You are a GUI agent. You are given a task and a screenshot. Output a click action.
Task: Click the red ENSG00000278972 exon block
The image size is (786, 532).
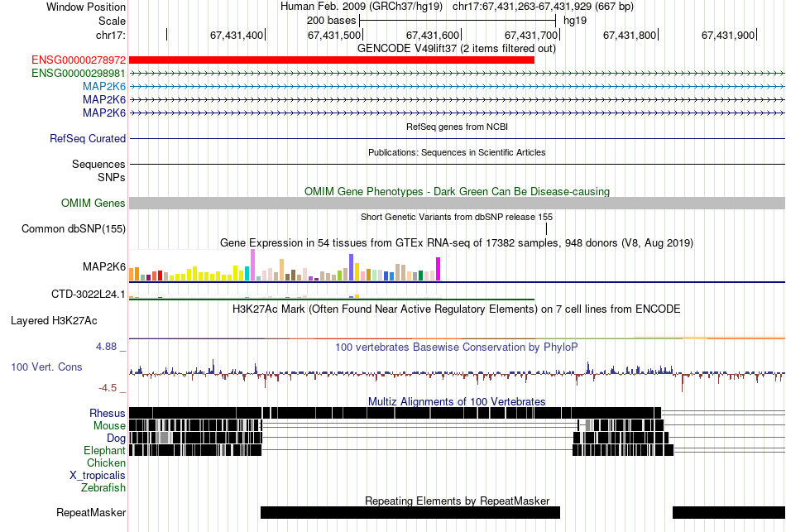coord(332,60)
